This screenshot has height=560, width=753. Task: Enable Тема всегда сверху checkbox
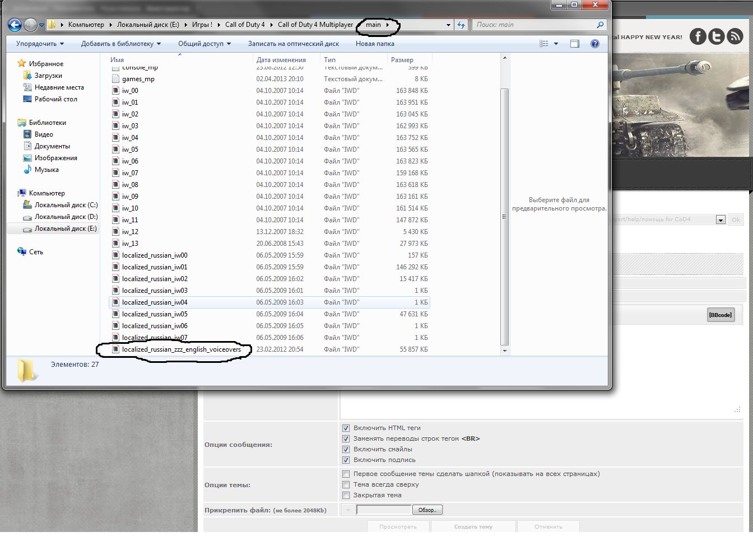[x=346, y=484]
